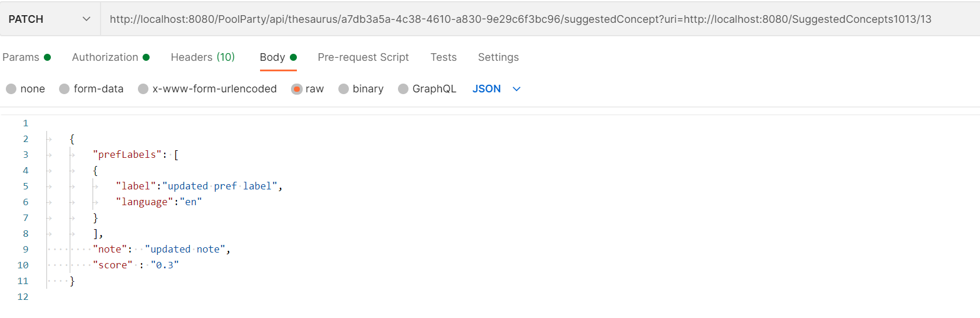Click the chevron next to JSON

(517, 89)
